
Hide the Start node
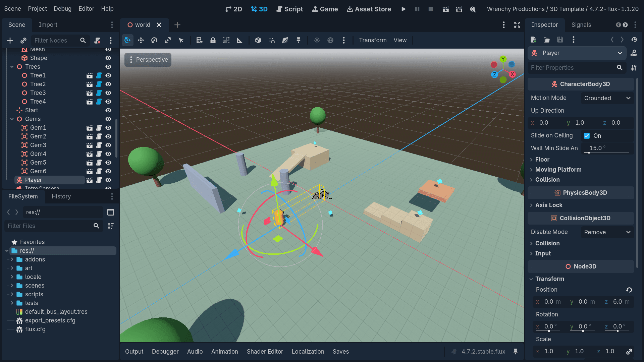point(108,110)
